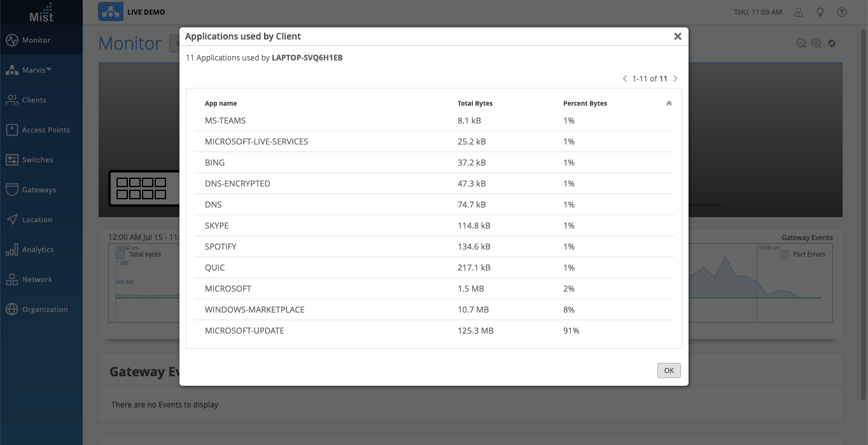Toggle the Port Errors legend checkbox

[785, 254]
